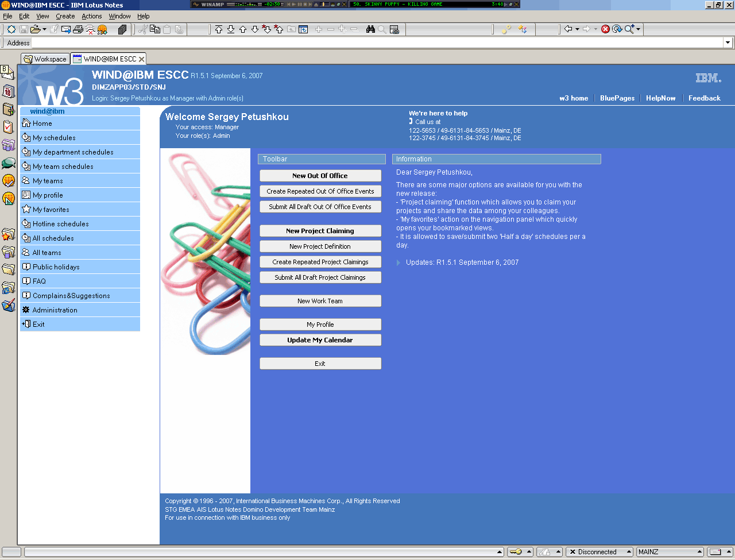Click the binoculars Find icon
This screenshot has height=560, width=735.
click(x=370, y=29)
